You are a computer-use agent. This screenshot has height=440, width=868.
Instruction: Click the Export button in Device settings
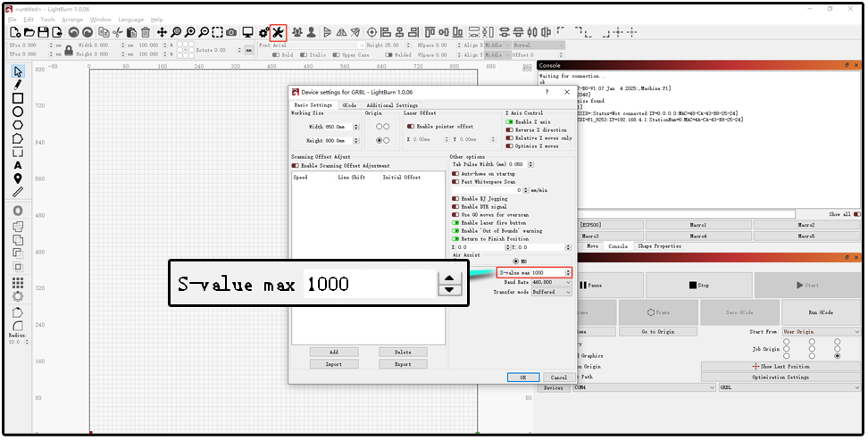click(x=403, y=364)
